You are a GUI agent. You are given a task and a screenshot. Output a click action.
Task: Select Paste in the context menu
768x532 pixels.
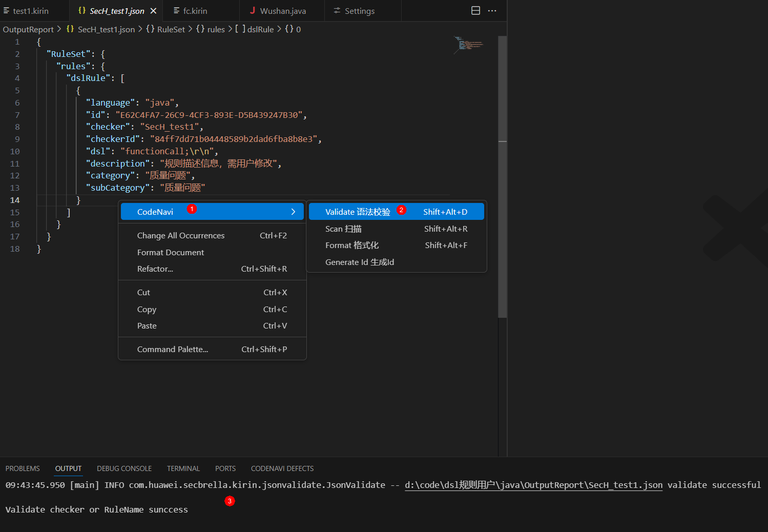(212, 326)
